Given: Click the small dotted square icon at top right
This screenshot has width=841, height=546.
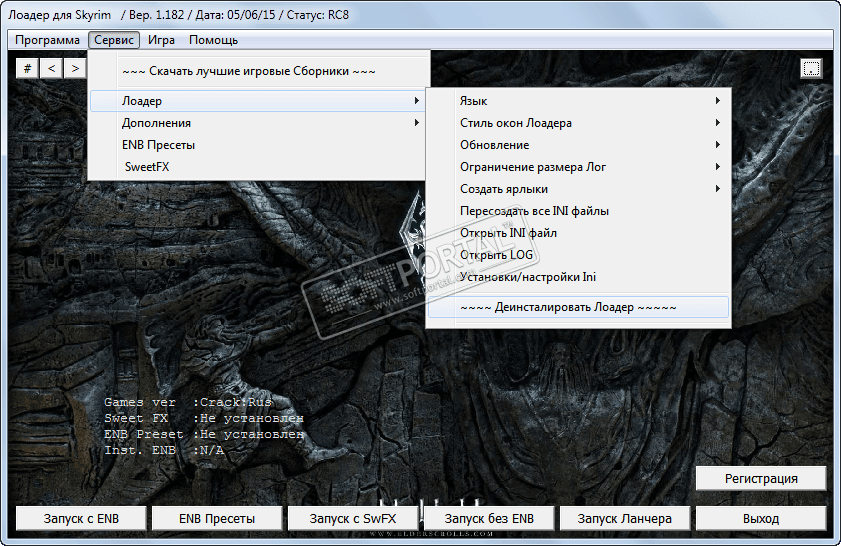Looking at the screenshot, I should (811, 69).
